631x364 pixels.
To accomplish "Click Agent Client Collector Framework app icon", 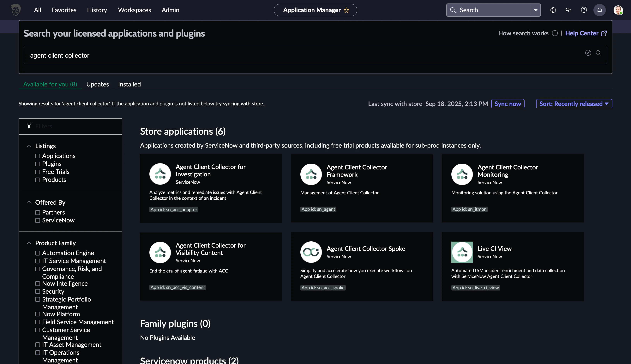I will [311, 174].
